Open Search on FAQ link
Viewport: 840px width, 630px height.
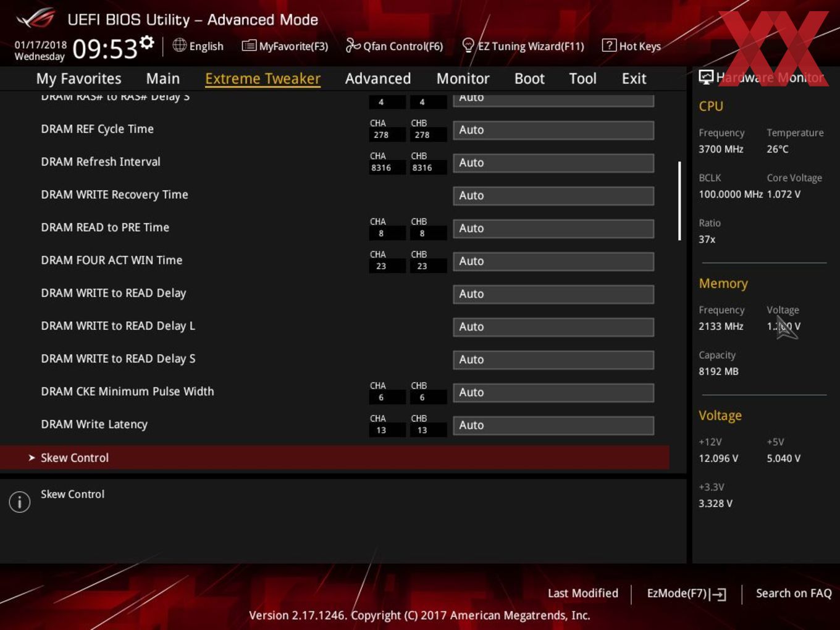(794, 593)
